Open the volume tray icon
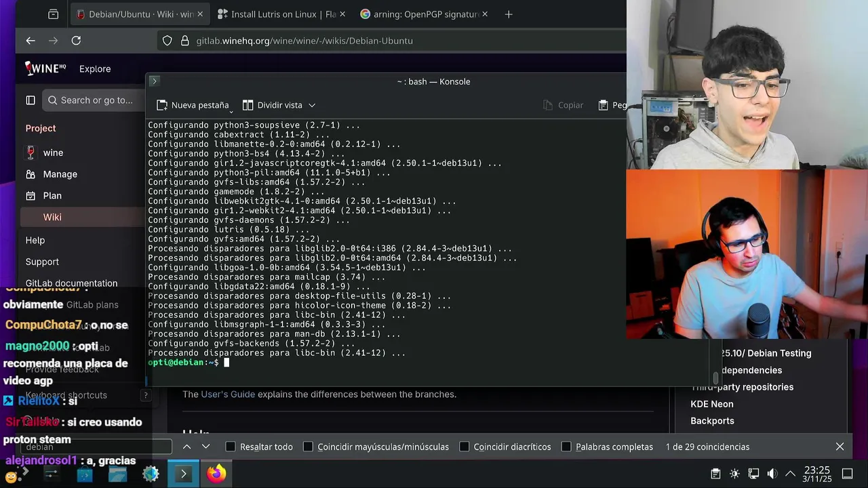The width and height of the screenshot is (868, 488). point(772,474)
